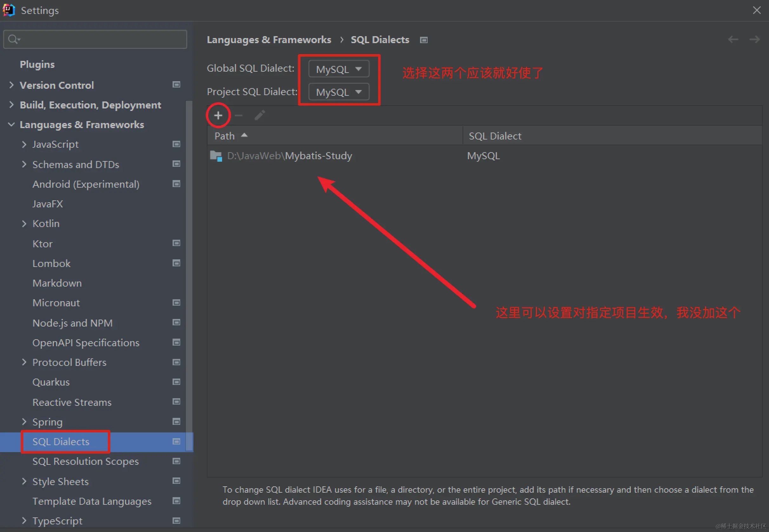The width and height of the screenshot is (769, 532).
Task: Click the minus remove icon in toolbar
Action: pyautogui.click(x=239, y=116)
